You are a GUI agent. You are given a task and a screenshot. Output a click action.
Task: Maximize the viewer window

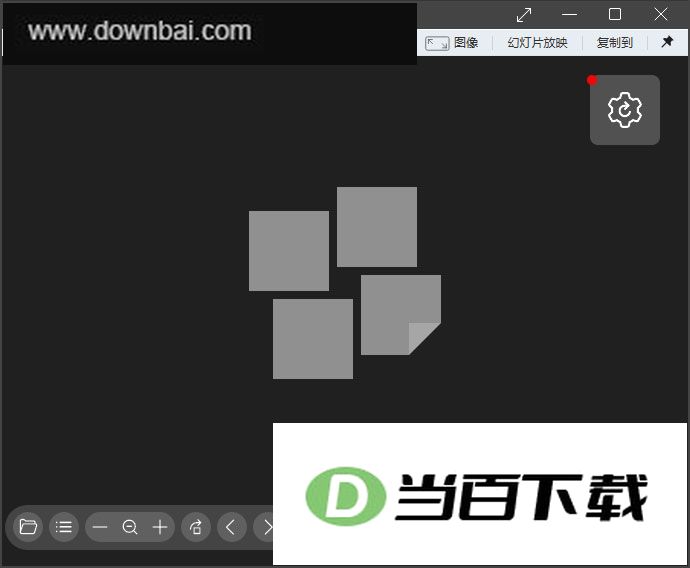(x=615, y=15)
